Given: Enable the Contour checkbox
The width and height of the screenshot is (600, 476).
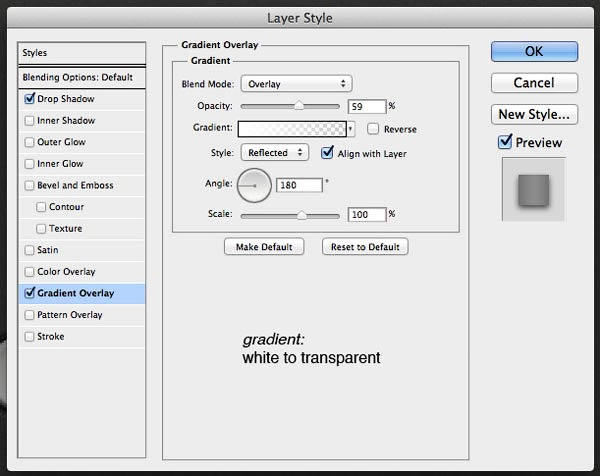Looking at the screenshot, I should point(41,207).
